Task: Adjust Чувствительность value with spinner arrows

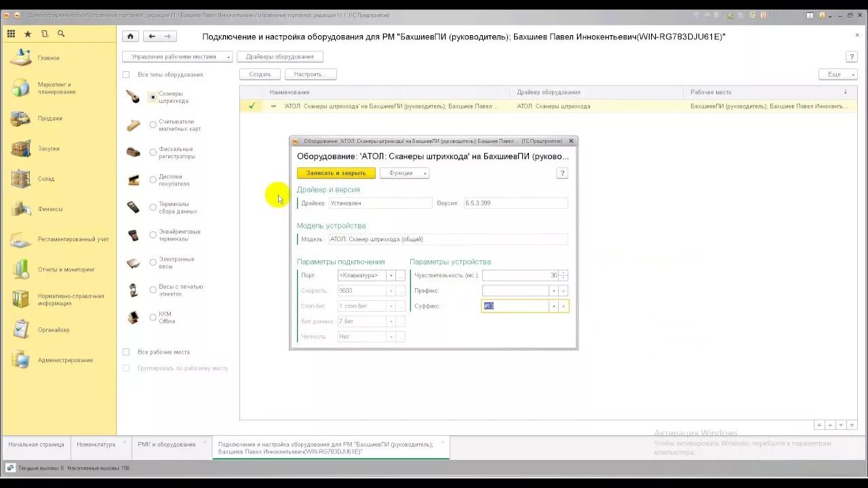Action: click(564, 276)
